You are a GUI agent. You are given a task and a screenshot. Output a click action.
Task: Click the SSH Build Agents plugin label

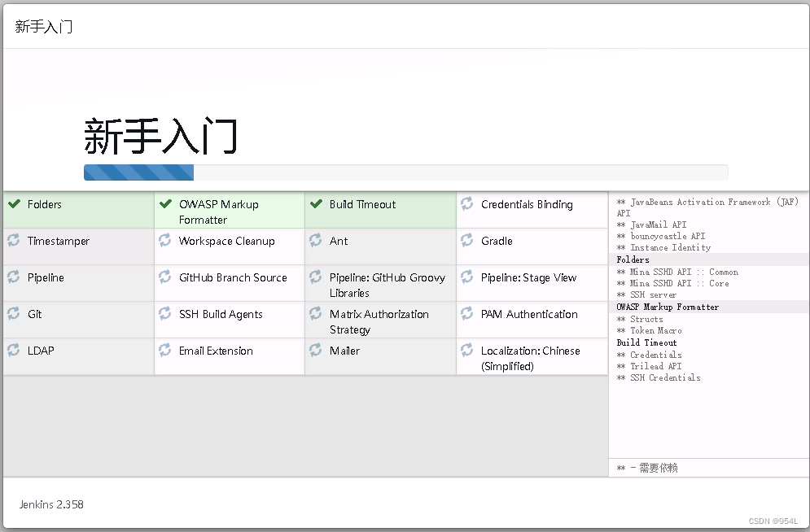click(x=221, y=314)
